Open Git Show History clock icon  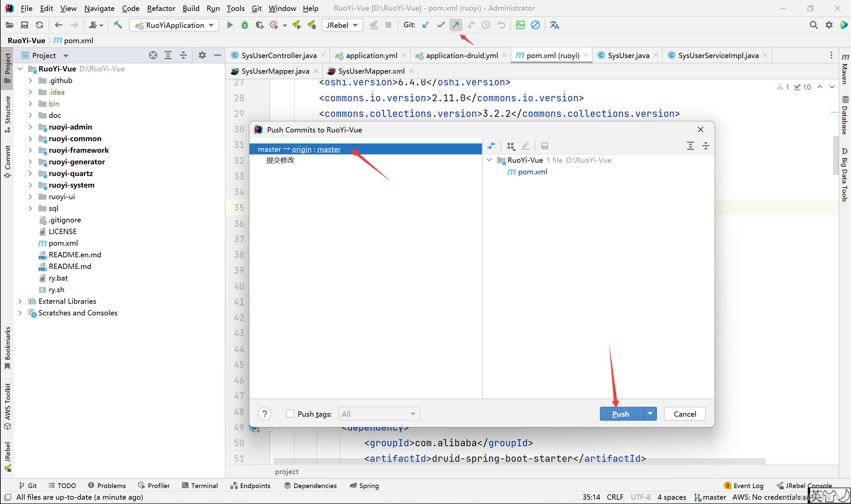pyautogui.click(x=486, y=25)
